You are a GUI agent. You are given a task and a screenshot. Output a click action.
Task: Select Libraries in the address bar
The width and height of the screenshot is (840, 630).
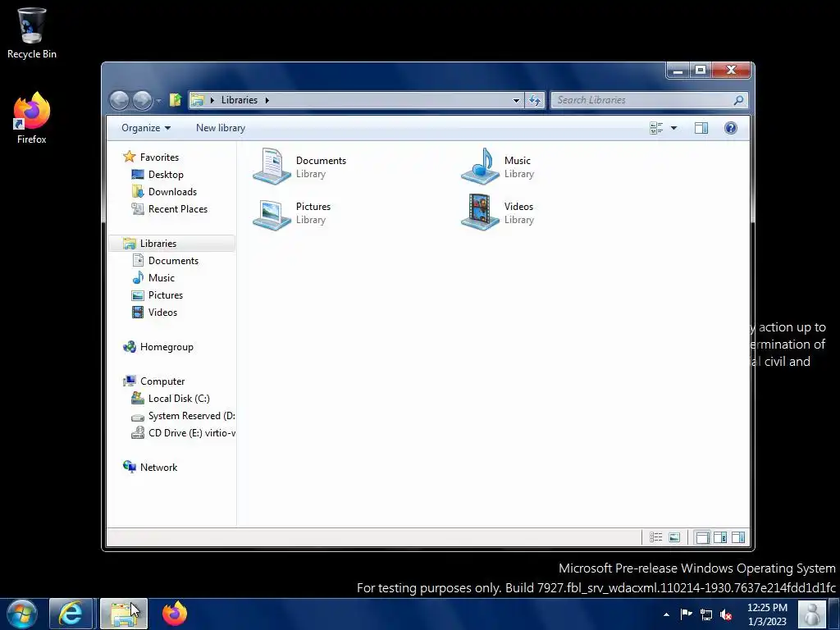click(240, 100)
